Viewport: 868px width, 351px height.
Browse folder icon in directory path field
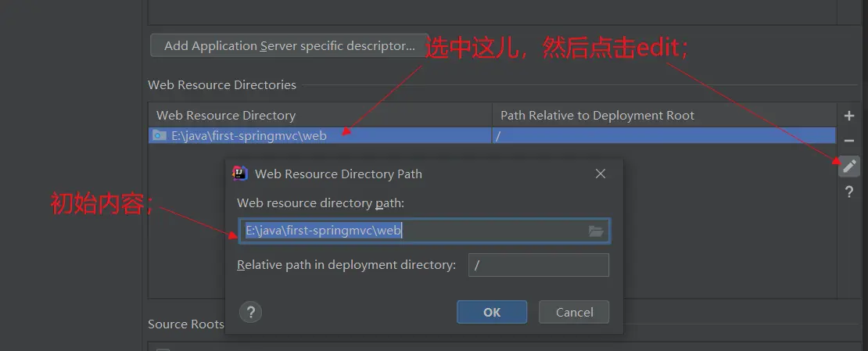(596, 231)
